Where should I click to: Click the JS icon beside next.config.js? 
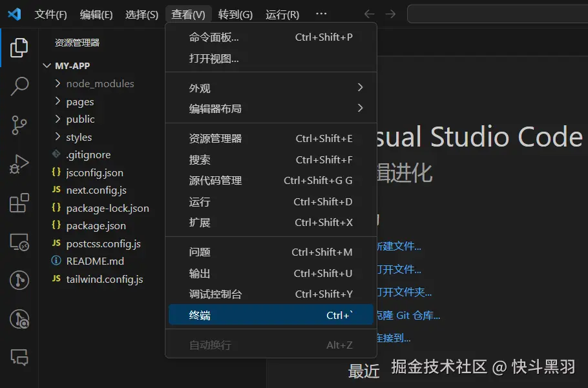pyautogui.click(x=56, y=190)
